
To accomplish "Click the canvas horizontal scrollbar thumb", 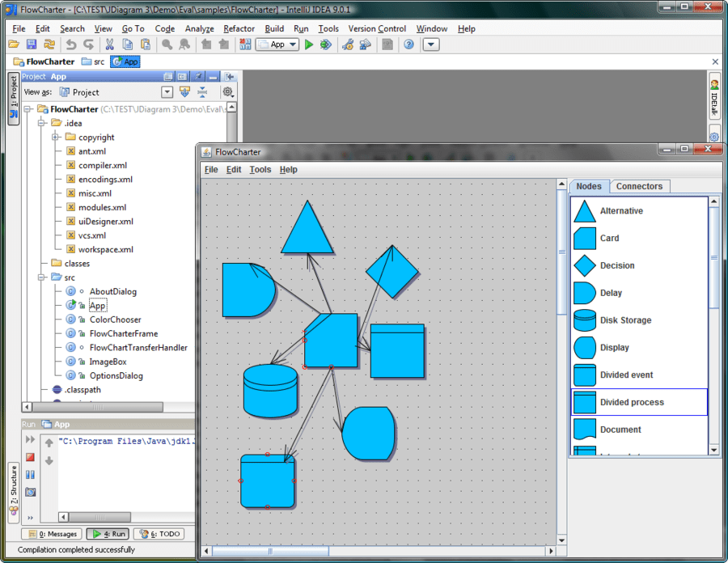I will point(270,551).
